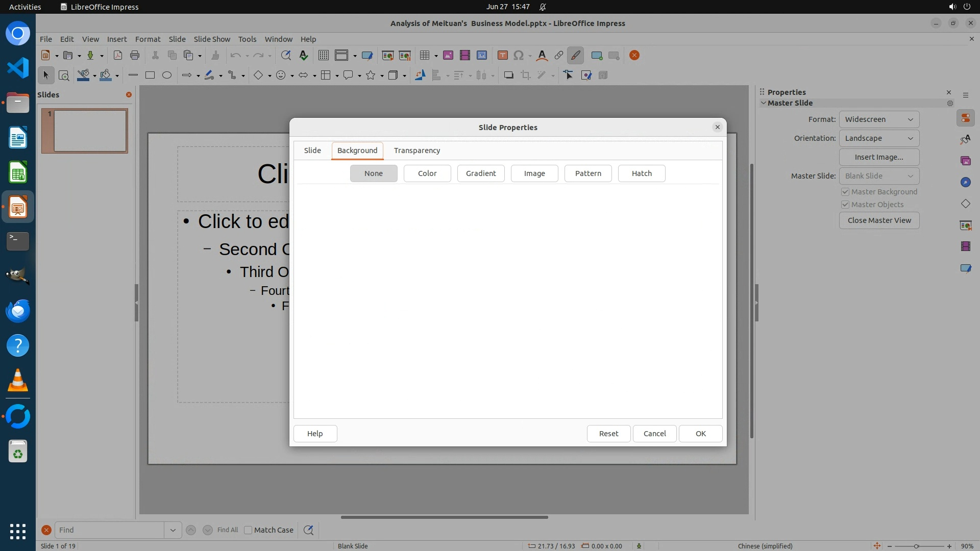980x551 pixels.
Task: Open the Orientation Landscape dropdown
Action: (878, 138)
